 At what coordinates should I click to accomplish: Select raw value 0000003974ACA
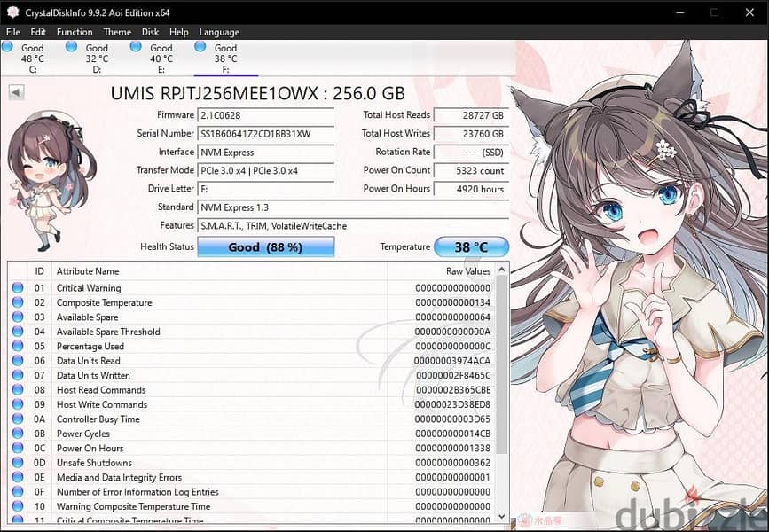click(x=451, y=361)
